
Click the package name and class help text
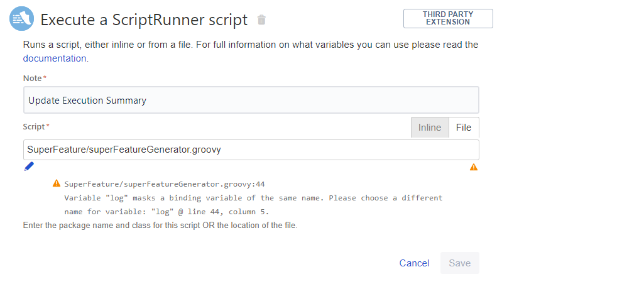(x=160, y=226)
